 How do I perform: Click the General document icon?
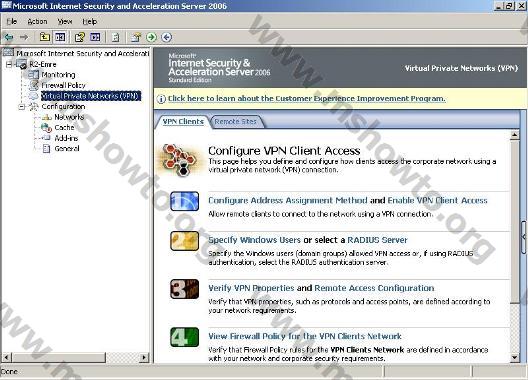pos(46,149)
